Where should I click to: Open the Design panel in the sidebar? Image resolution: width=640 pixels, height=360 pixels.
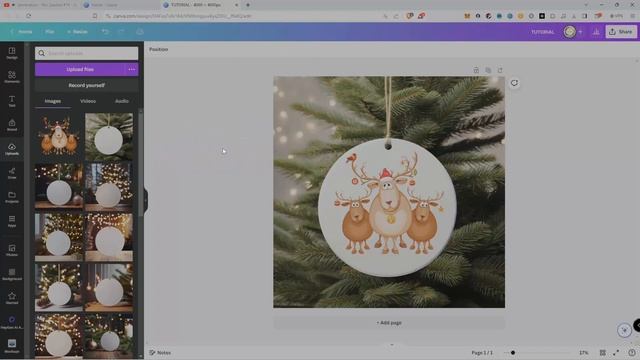(x=12, y=53)
